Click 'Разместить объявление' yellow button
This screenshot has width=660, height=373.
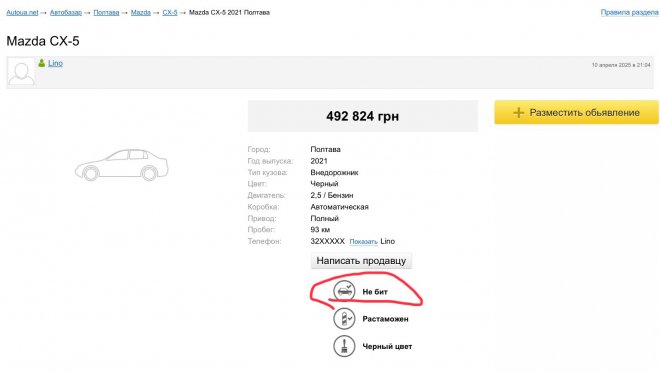576,112
